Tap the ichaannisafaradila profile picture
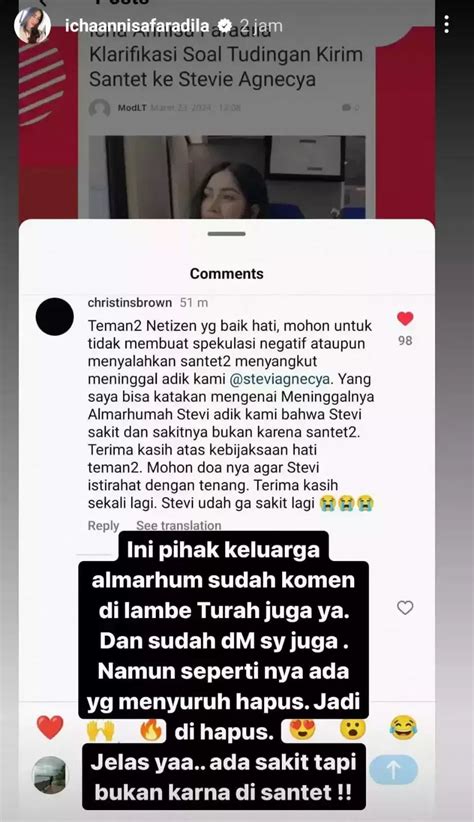 pyautogui.click(x=33, y=25)
